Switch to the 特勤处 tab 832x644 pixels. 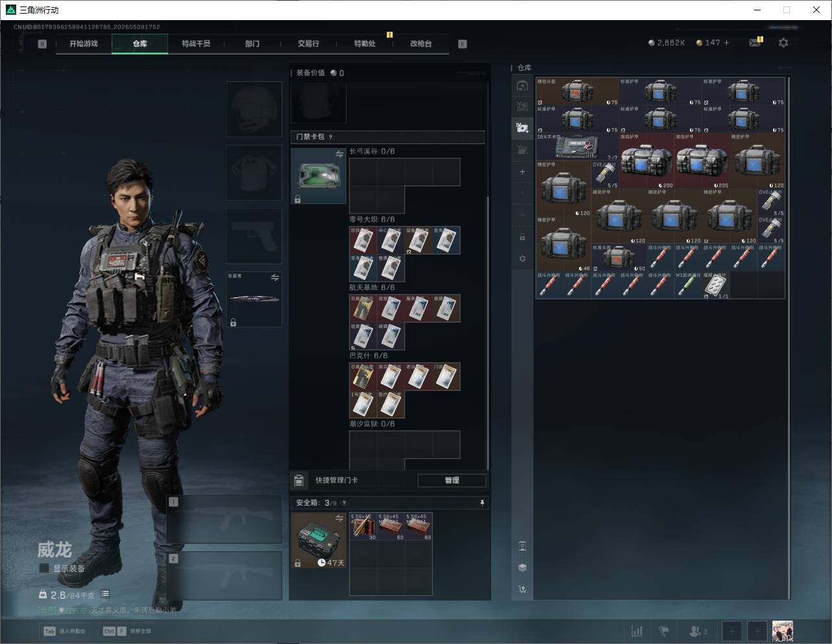click(x=365, y=43)
